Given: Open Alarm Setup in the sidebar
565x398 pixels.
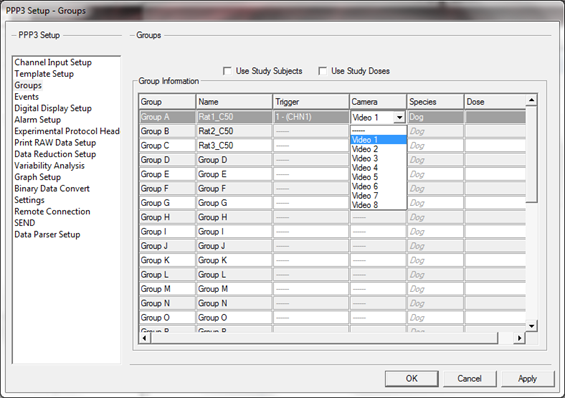Looking at the screenshot, I should pos(37,120).
